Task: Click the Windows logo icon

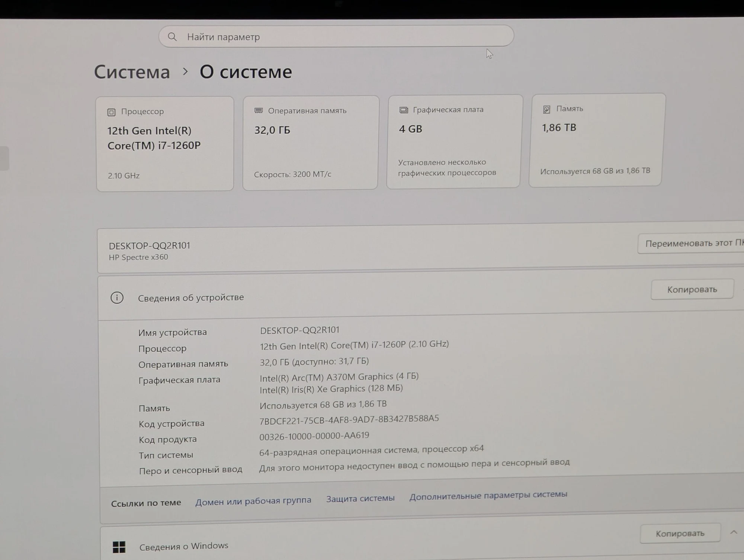Action: [x=119, y=547]
